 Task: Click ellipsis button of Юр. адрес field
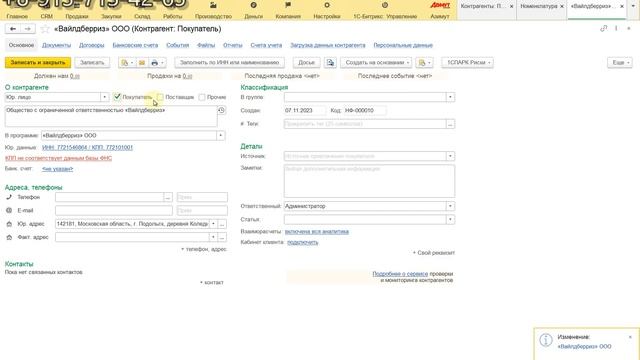[222, 224]
